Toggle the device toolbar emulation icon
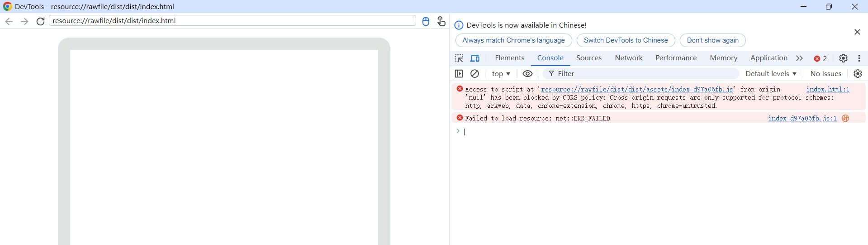The image size is (868, 245). point(475,58)
